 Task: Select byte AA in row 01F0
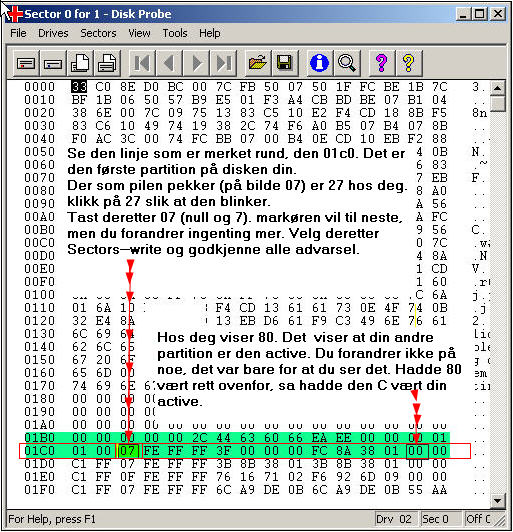[x=440, y=490]
